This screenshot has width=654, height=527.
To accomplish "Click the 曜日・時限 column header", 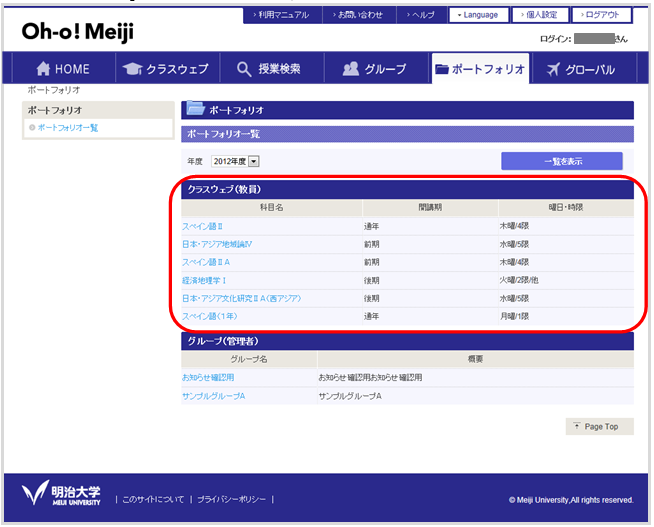I will pos(566,208).
